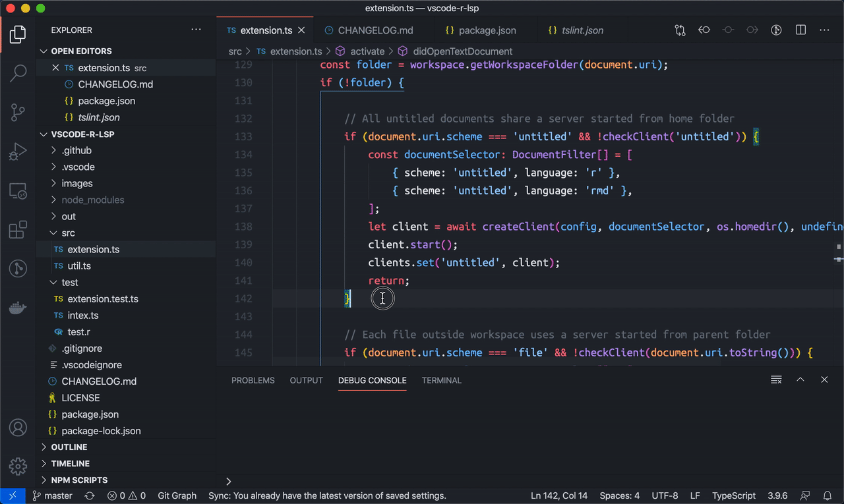Click the notifications bell in status bar
Image resolution: width=844 pixels, height=504 pixels.
click(x=828, y=495)
